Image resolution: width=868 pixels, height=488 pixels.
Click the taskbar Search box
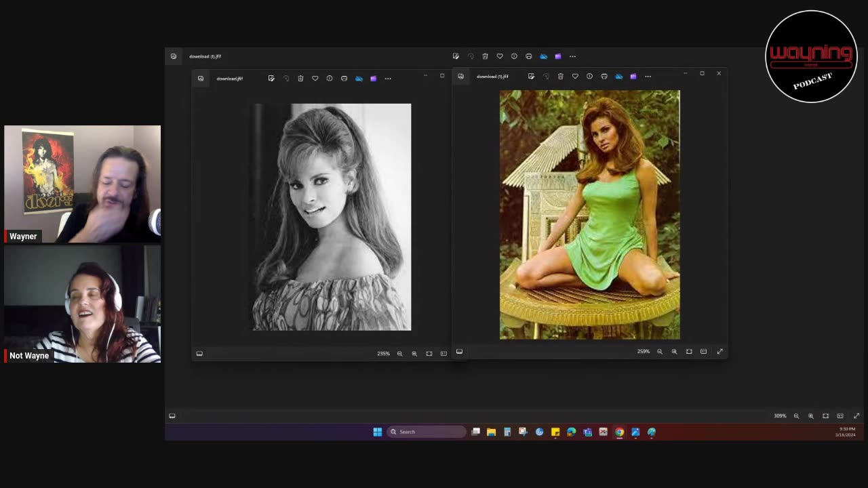(427, 432)
